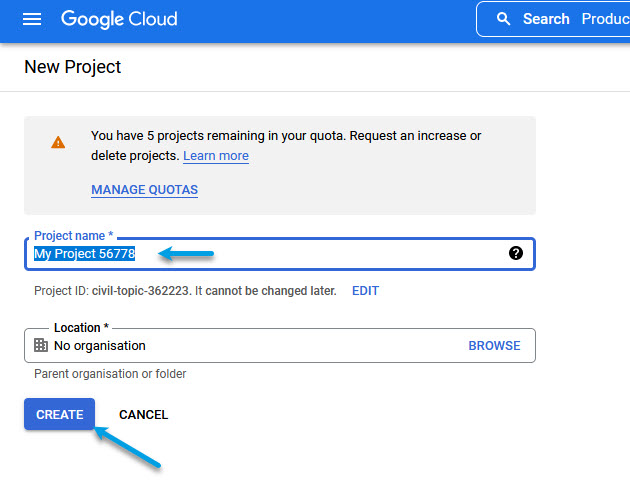Screen dimensions: 630x498
Task: Open the Project name help tooltip icon
Action: (x=516, y=253)
